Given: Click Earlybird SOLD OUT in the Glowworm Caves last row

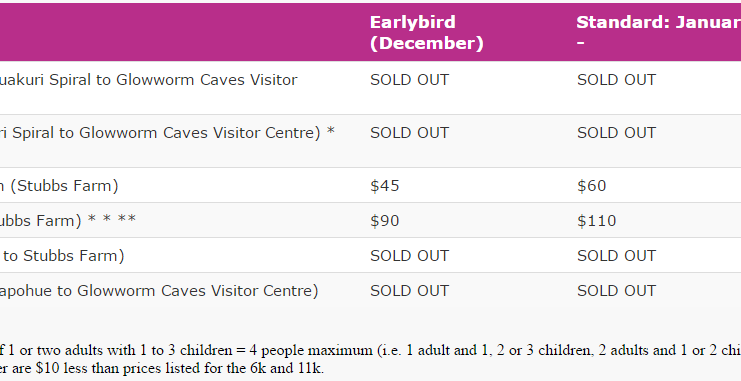Looking at the screenshot, I should pos(409,291).
